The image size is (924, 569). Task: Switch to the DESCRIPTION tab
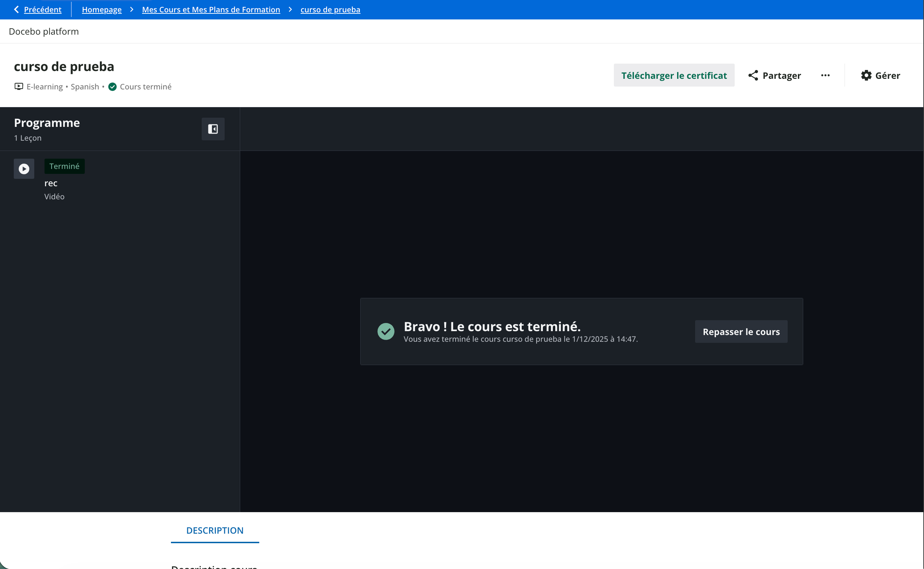tap(215, 530)
